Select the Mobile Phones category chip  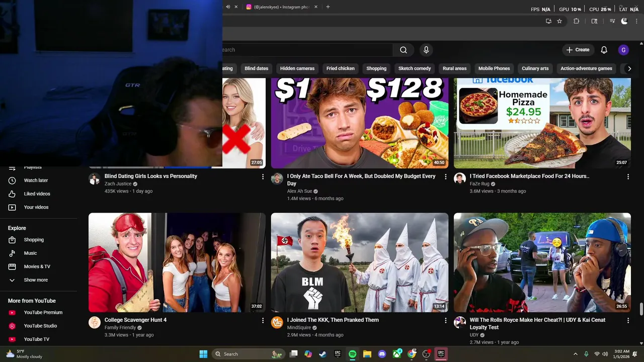494,68
